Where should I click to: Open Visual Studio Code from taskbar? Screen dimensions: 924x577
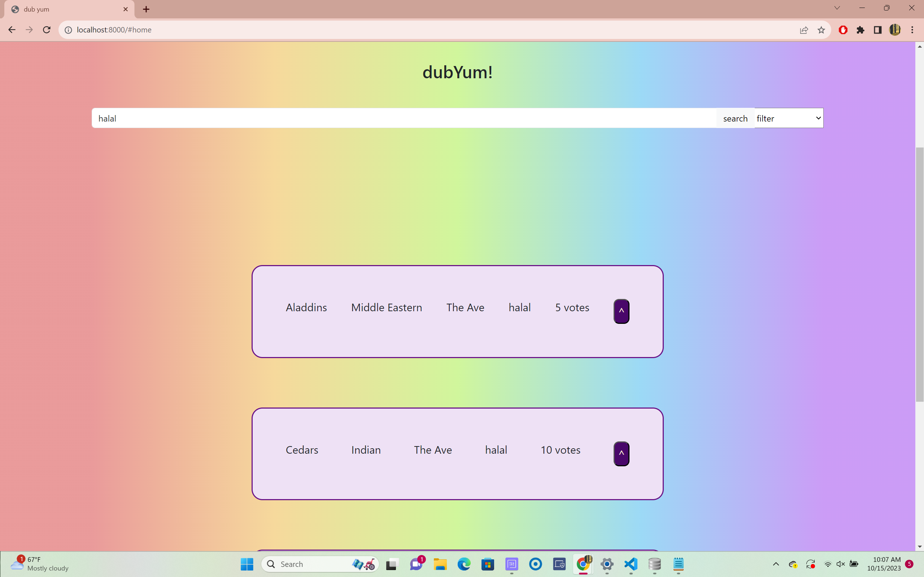[631, 564]
